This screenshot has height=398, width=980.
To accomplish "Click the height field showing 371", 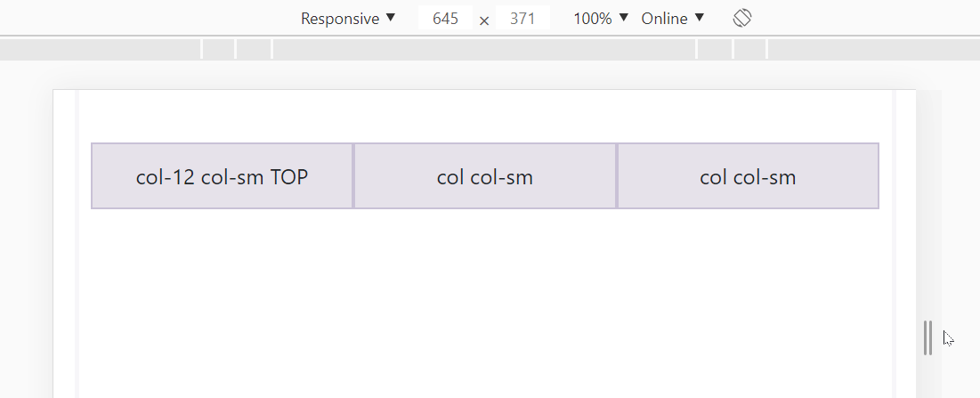I will coord(522,18).
